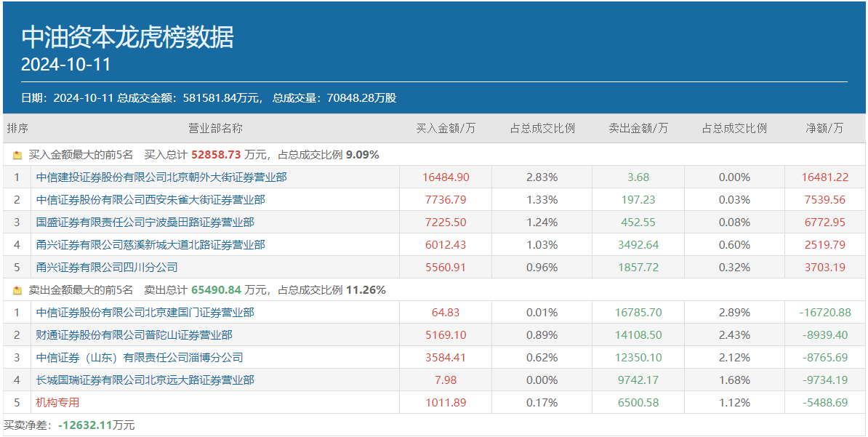868x437 pixels.
Task: Click the medal icon beside sell top-5 section
Action: [x=16, y=289]
